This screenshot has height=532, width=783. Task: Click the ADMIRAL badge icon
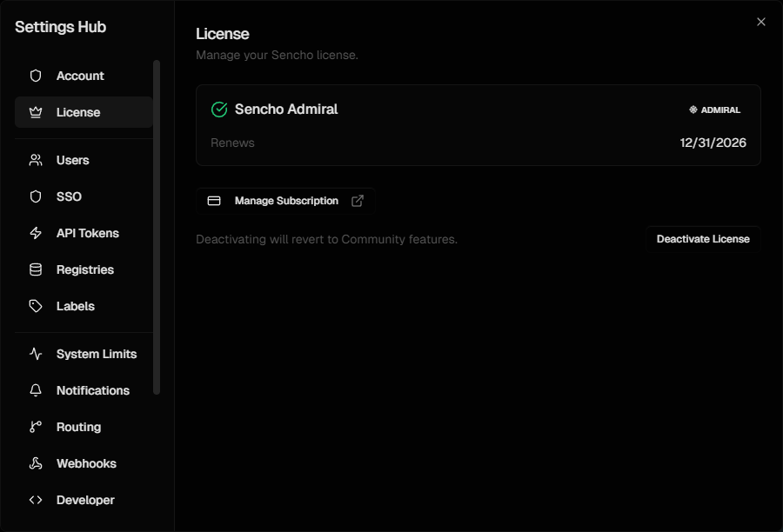pos(693,110)
